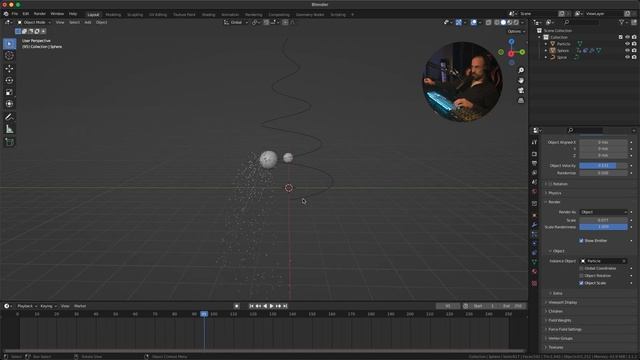Adjust the render Scale value slider
The height and width of the screenshot is (360, 640).
point(603,220)
